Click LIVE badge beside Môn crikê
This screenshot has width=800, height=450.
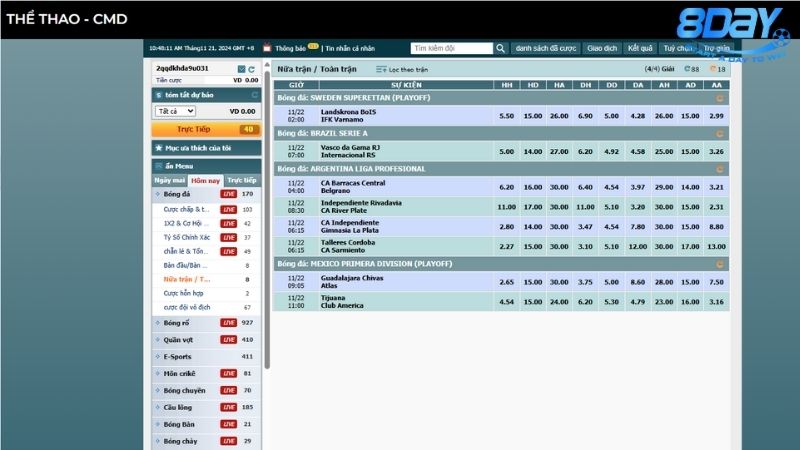229,373
